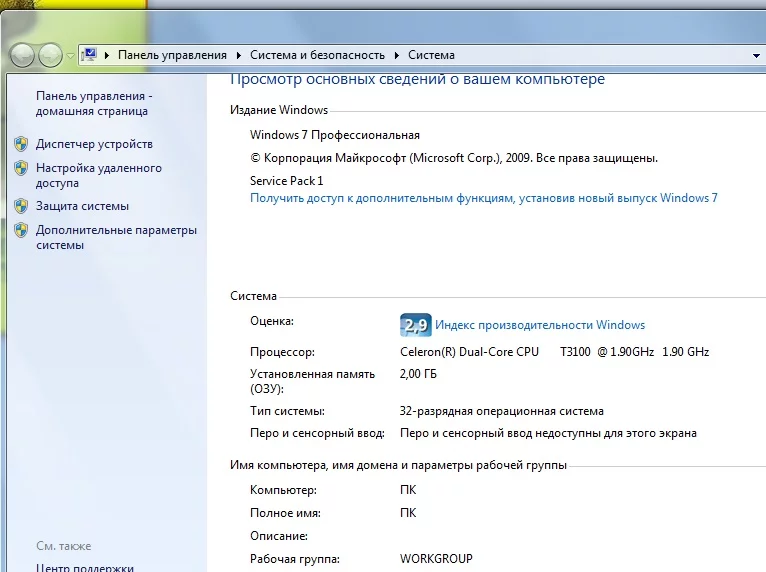766x572 pixels.
Task: Select the Система и безопасность breadcrumb
Action: (318, 55)
